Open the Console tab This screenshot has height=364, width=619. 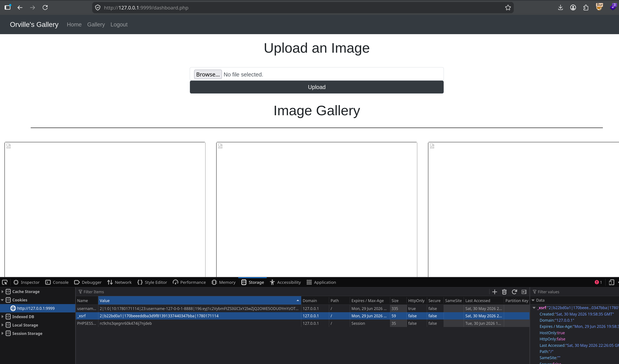pyautogui.click(x=57, y=282)
